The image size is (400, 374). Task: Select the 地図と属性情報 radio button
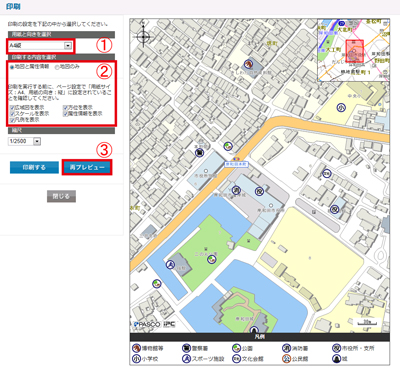(12, 67)
